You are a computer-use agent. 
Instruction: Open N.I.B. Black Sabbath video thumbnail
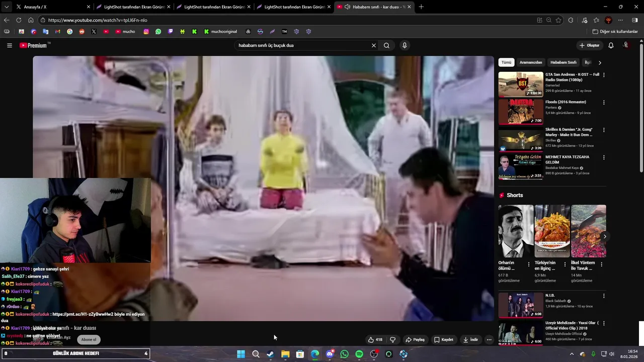(521, 305)
